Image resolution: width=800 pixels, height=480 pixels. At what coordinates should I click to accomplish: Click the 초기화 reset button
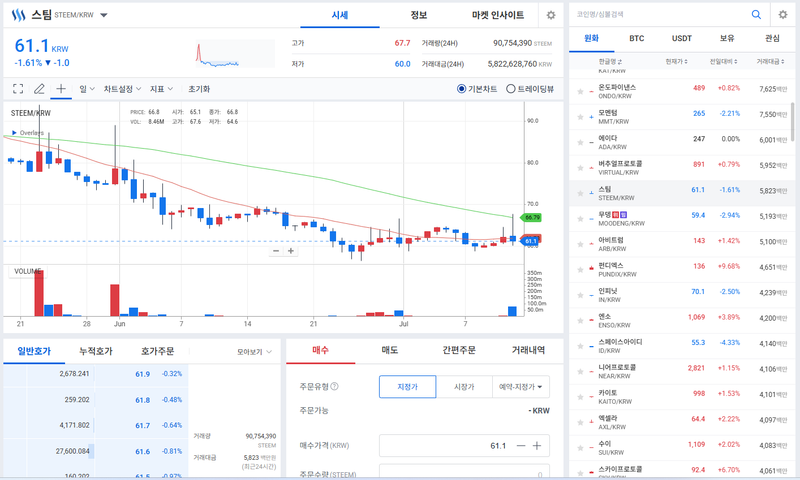pyautogui.click(x=199, y=89)
